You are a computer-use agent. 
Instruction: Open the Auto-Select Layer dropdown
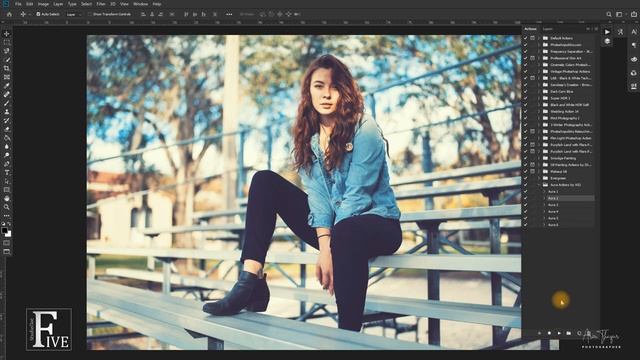[73, 14]
